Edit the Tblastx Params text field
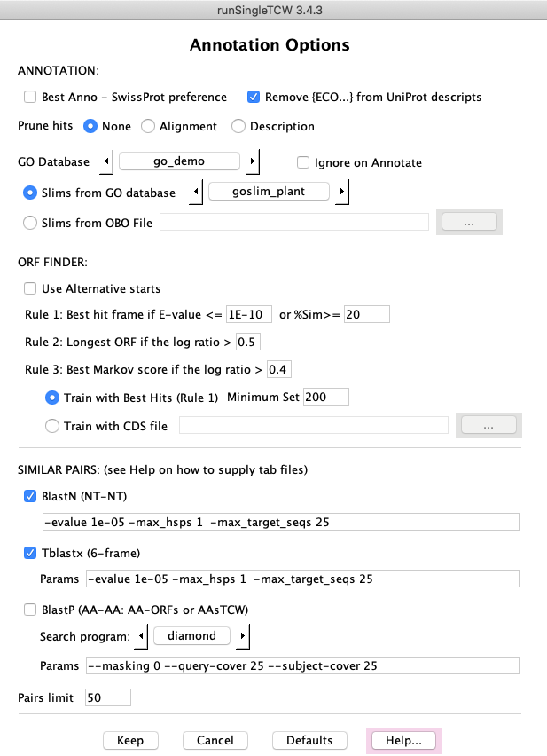This screenshot has height=756, width=547. click(301, 579)
